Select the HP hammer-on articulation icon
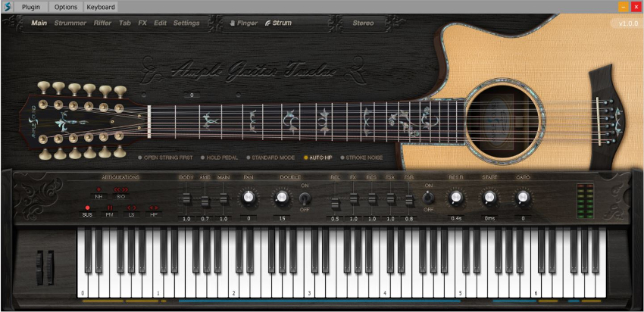This screenshot has width=644, height=312. [x=153, y=211]
